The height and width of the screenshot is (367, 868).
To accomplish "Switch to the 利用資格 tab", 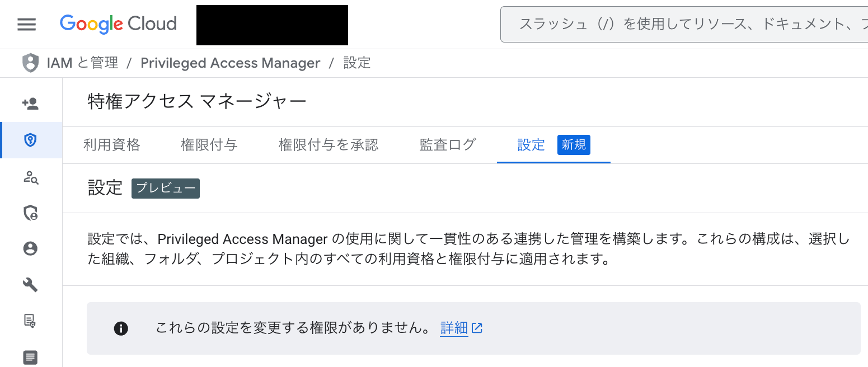I will pyautogui.click(x=111, y=144).
